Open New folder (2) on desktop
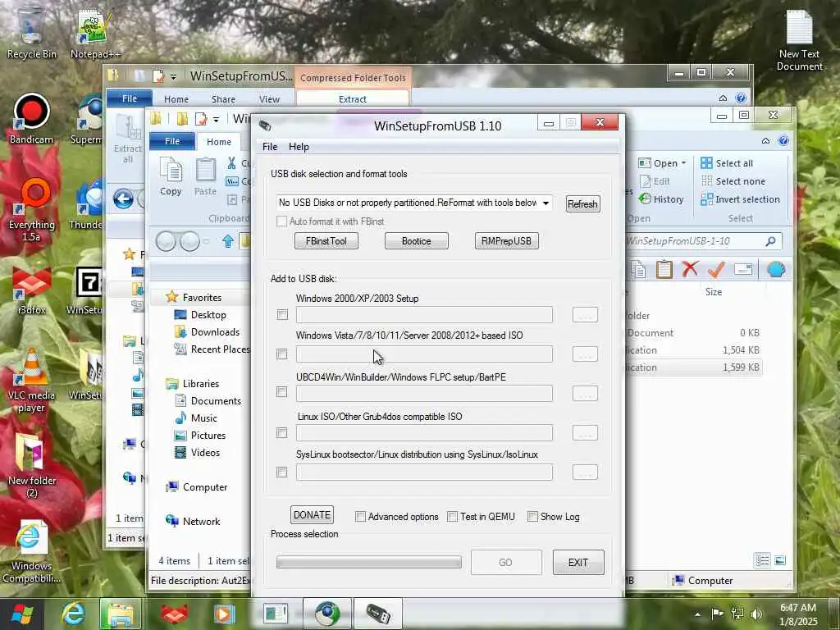 pyautogui.click(x=31, y=465)
